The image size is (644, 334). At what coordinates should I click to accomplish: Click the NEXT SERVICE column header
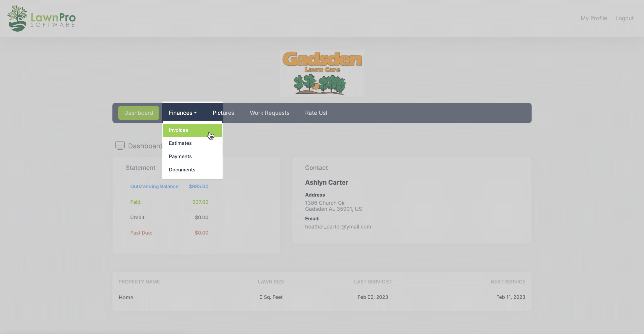[508, 282]
